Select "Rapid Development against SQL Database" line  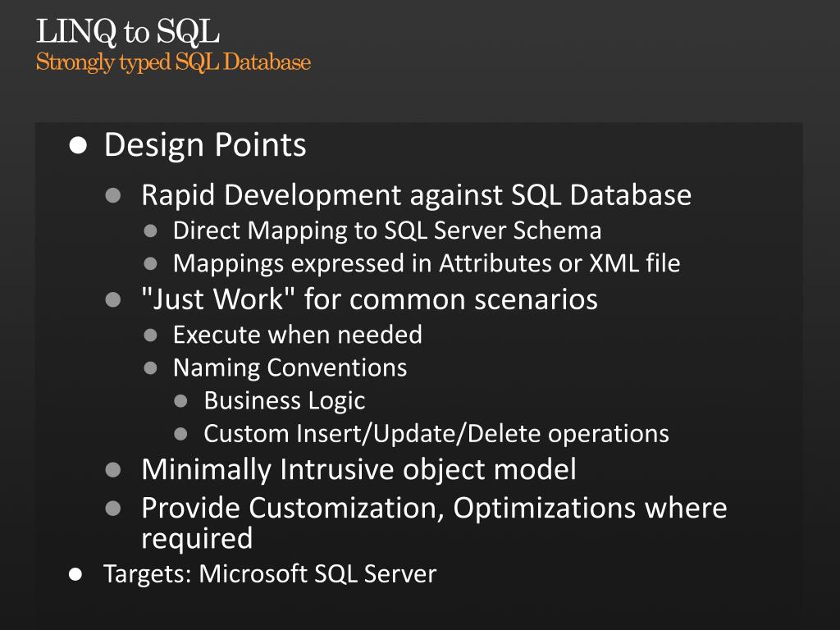pos(416,195)
